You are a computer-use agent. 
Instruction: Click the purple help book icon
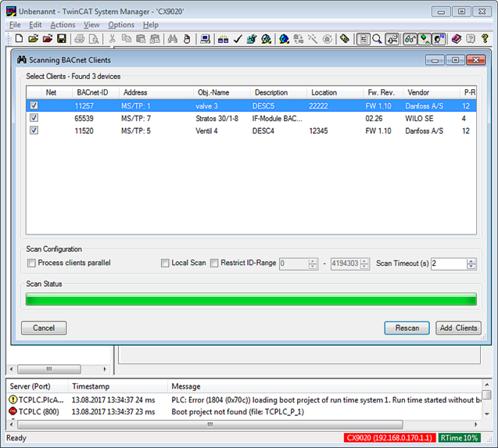457,39
